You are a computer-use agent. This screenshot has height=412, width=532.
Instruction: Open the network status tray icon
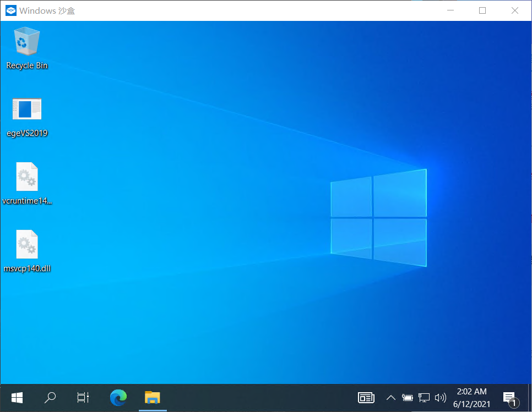(x=424, y=398)
